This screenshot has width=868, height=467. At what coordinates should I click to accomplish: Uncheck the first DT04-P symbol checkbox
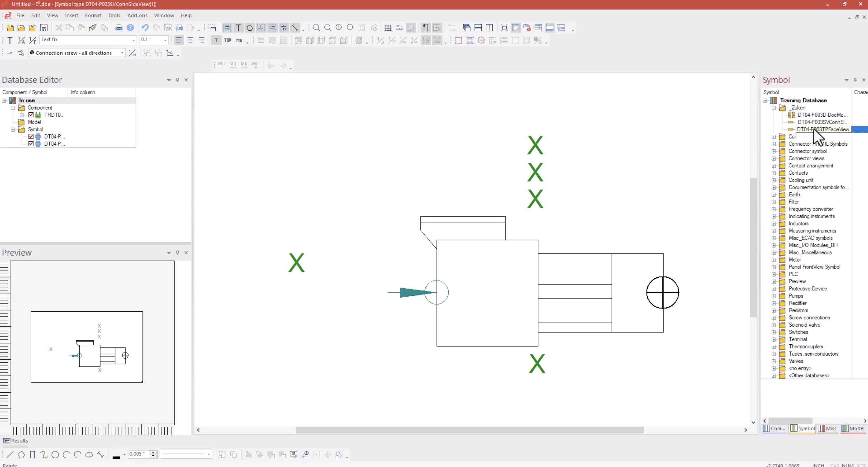click(x=31, y=136)
